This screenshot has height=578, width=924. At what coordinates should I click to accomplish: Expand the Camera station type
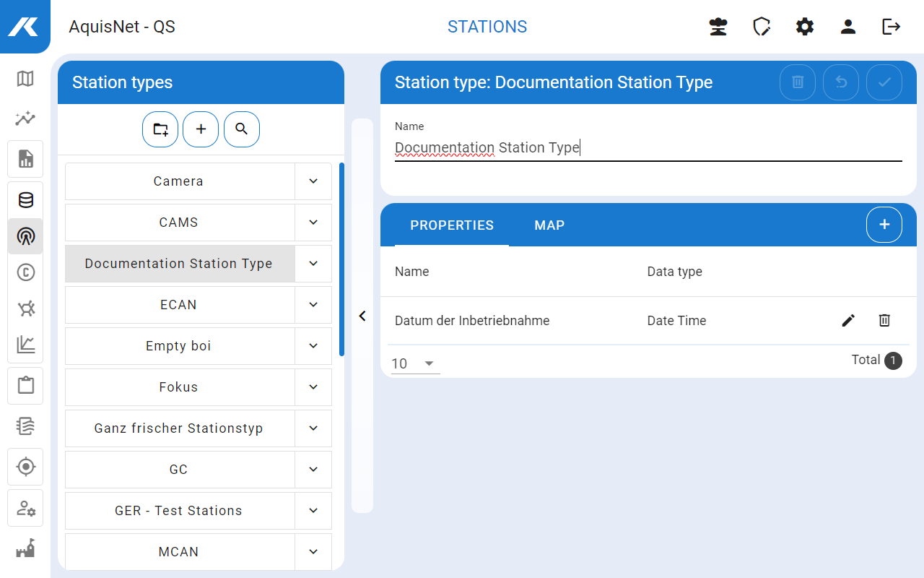click(313, 181)
